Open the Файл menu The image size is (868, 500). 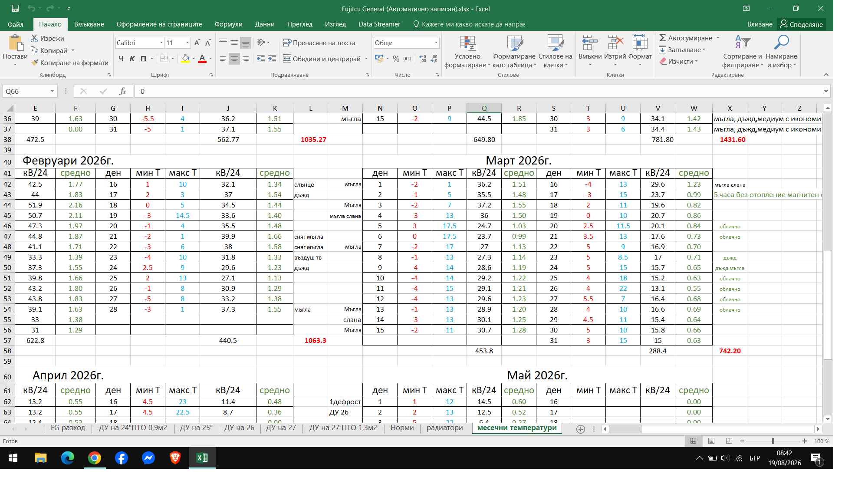[x=16, y=24]
